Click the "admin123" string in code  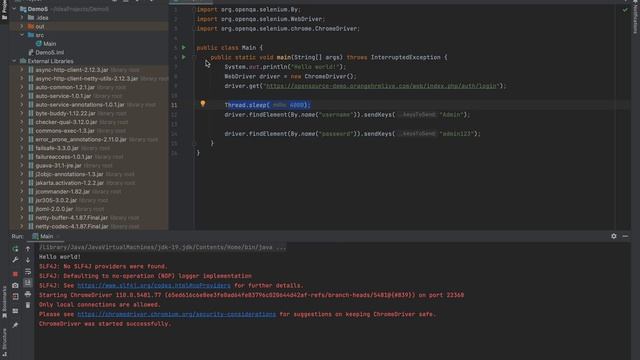pyautogui.click(x=456, y=133)
